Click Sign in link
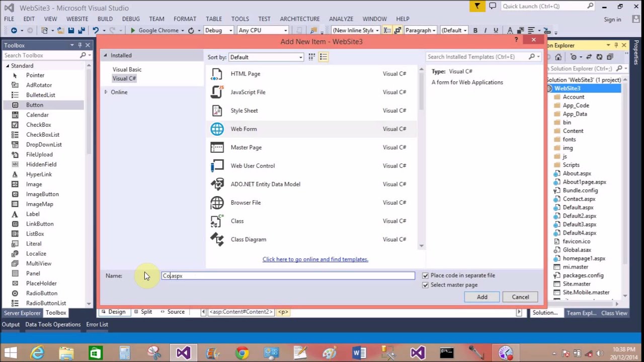Image resolution: width=644 pixels, height=362 pixels. coord(612,20)
